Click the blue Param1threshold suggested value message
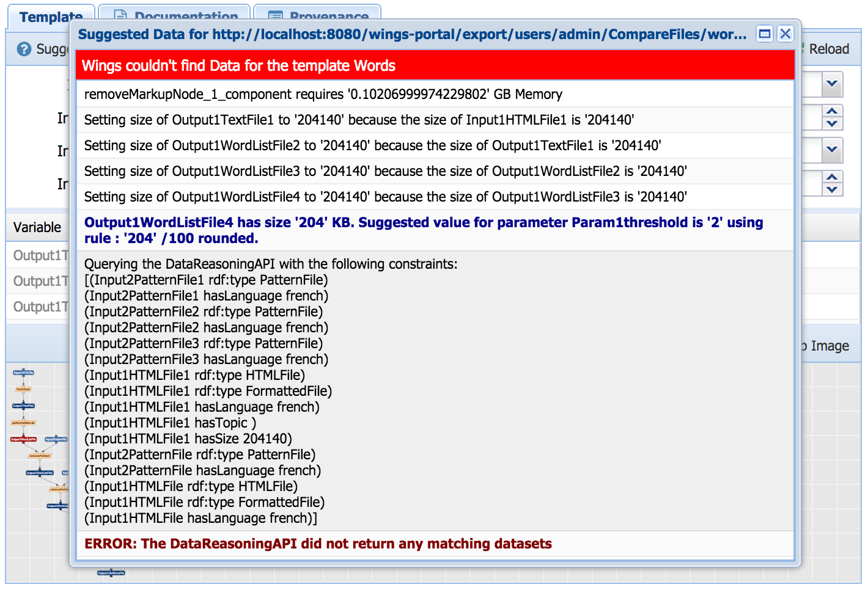 [423, 230]
